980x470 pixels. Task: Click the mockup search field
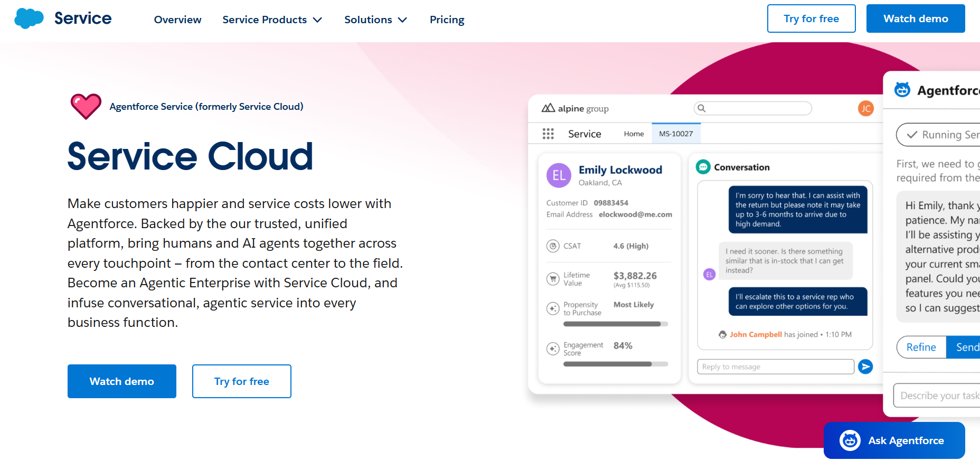point(752,108)
